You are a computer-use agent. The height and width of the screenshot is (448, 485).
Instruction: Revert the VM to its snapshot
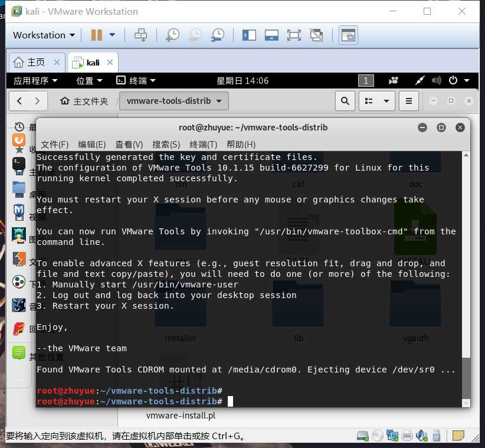[x=195, y=35]
